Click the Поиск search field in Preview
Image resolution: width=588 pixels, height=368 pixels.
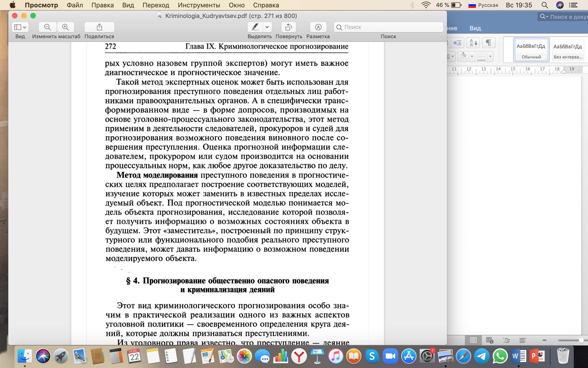388,27
